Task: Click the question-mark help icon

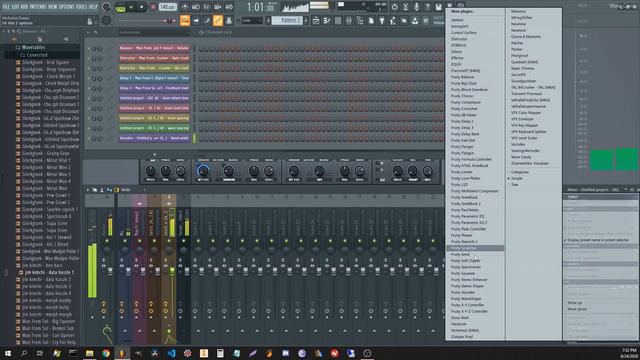Action: coord(427,7)
